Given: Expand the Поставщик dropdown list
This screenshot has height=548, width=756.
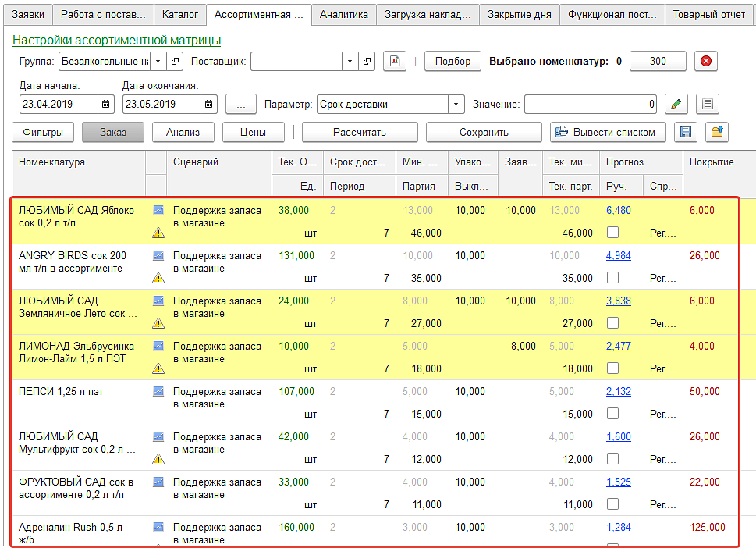Looking at the screenshot, I should (x=350, y=61).
